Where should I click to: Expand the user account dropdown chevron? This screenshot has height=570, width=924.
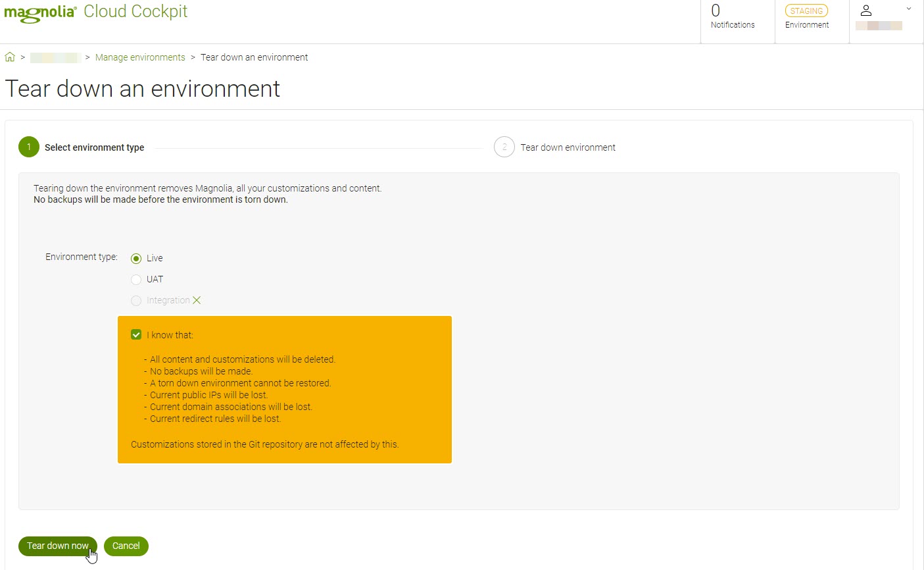909,9
